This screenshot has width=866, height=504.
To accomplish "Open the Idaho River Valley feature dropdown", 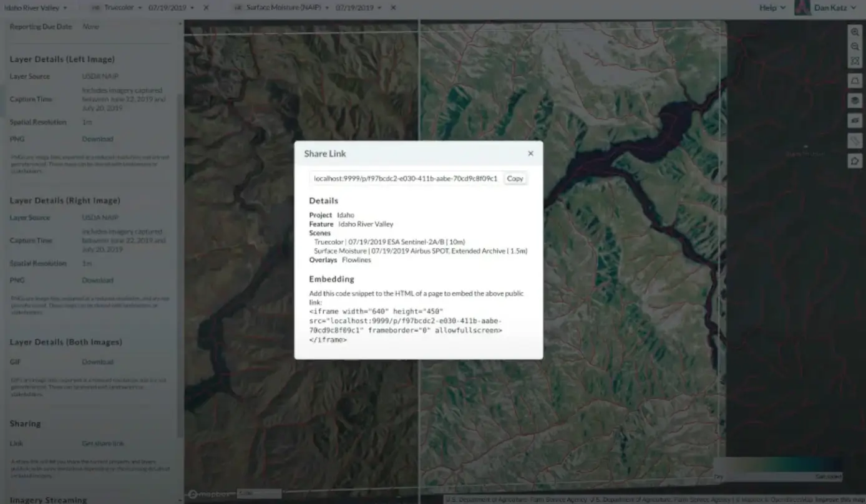I will click(36, 8).
